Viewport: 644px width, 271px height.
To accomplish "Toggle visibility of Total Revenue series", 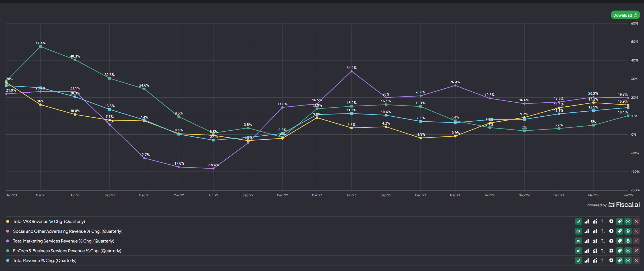I will [628, 260].
